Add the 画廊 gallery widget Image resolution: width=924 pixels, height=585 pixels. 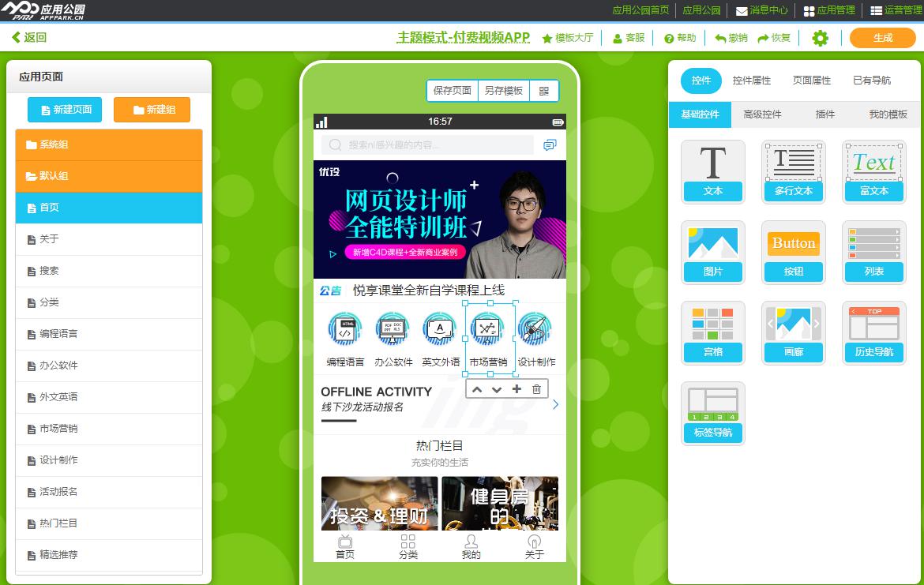793,332
